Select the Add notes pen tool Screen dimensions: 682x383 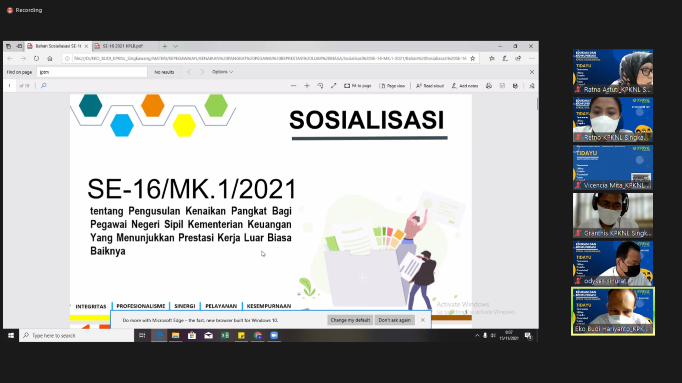(465, 86)
